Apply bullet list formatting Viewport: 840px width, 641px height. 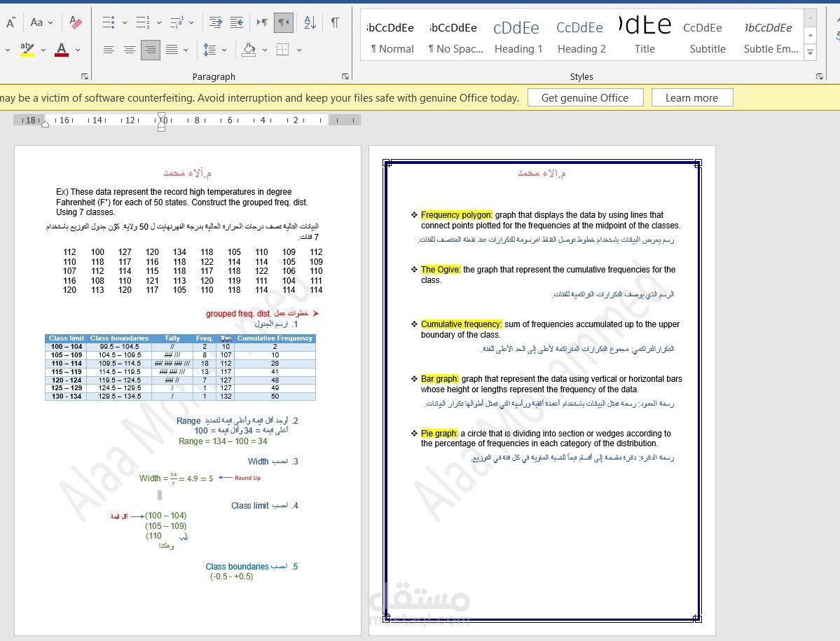(109, 22)
